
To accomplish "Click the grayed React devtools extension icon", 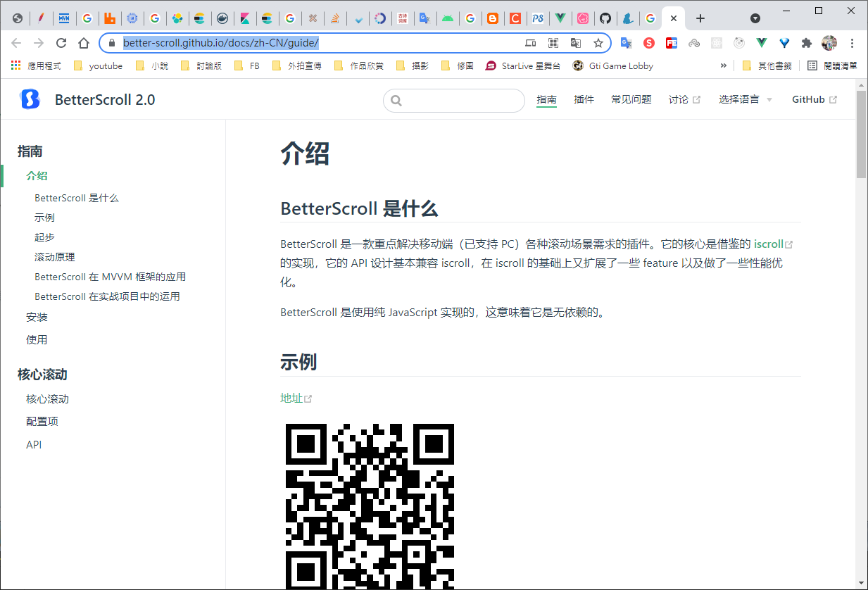I will point(717,43).
